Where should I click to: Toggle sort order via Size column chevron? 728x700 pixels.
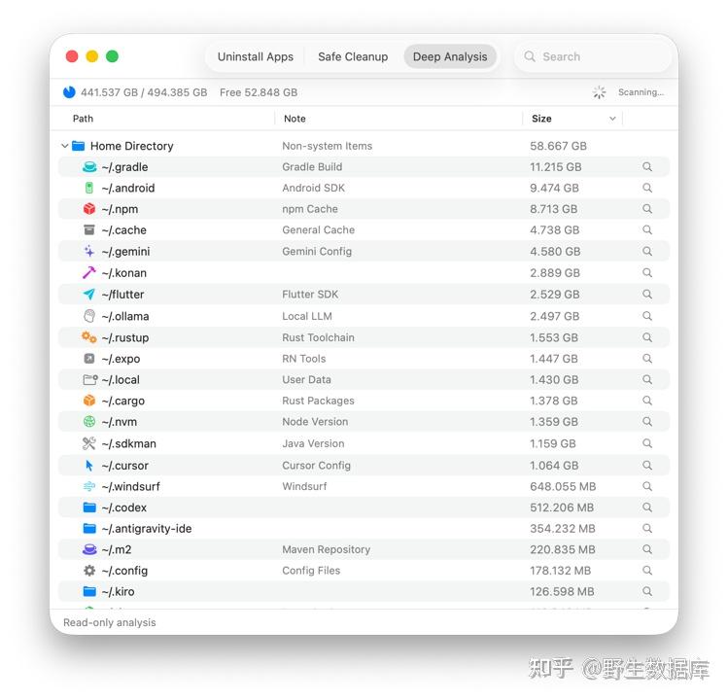[x=612, y=119]
